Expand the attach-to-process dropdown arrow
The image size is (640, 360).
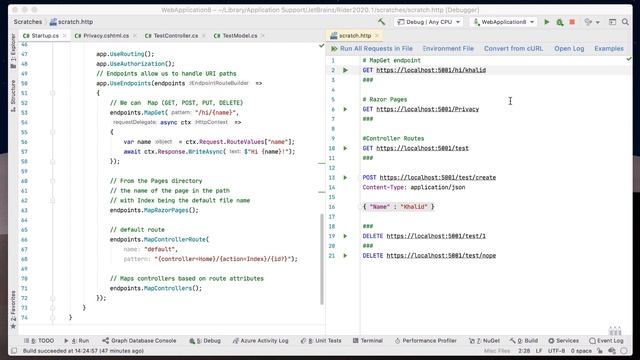click(x=598, y=22)
